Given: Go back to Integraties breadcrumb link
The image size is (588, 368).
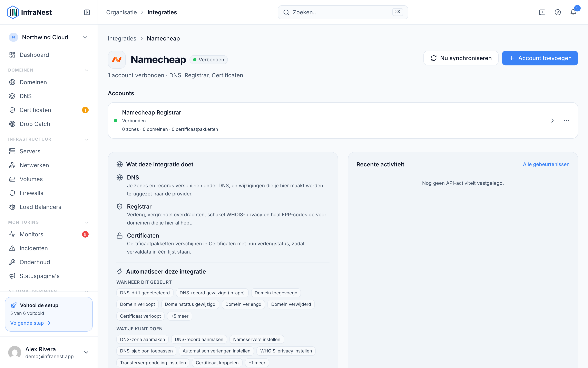Looking at the screenshot, I should point(122,38).
